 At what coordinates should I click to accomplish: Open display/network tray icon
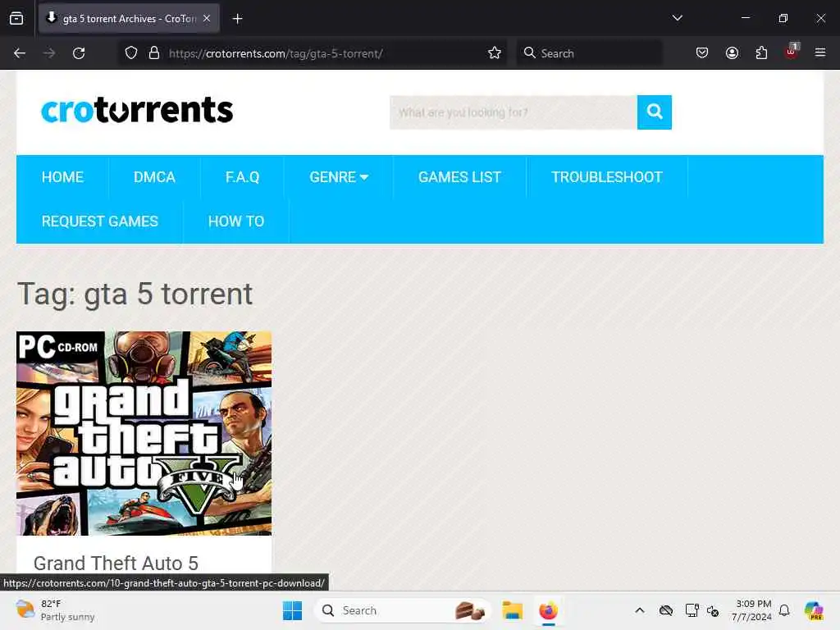pos(692,610)
